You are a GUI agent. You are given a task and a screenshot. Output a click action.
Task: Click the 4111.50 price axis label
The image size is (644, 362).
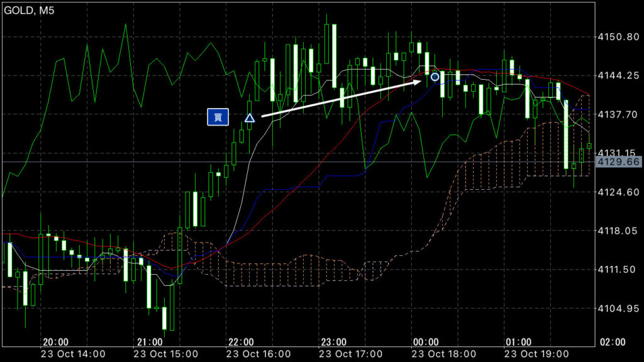click(618, 269)
